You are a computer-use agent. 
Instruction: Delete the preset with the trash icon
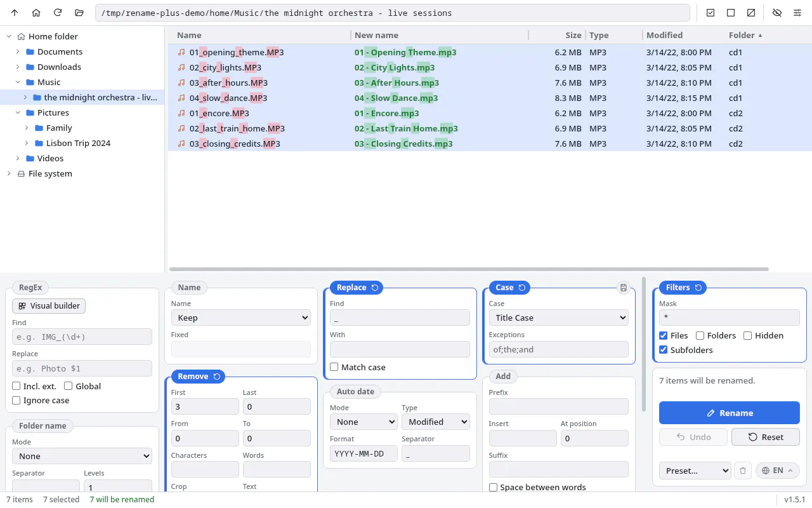(x=743, y=471)
